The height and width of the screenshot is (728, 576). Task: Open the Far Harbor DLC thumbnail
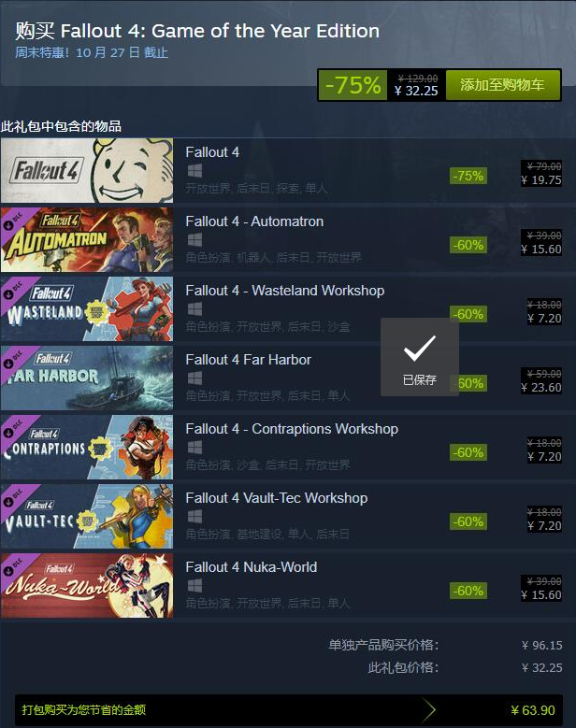coord(87,378)
